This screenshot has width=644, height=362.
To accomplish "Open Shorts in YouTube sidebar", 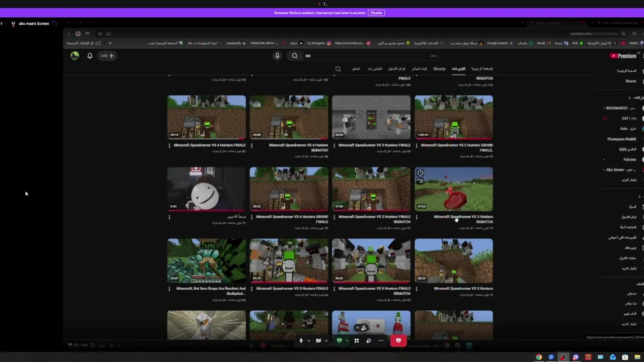I will (630, 81).
